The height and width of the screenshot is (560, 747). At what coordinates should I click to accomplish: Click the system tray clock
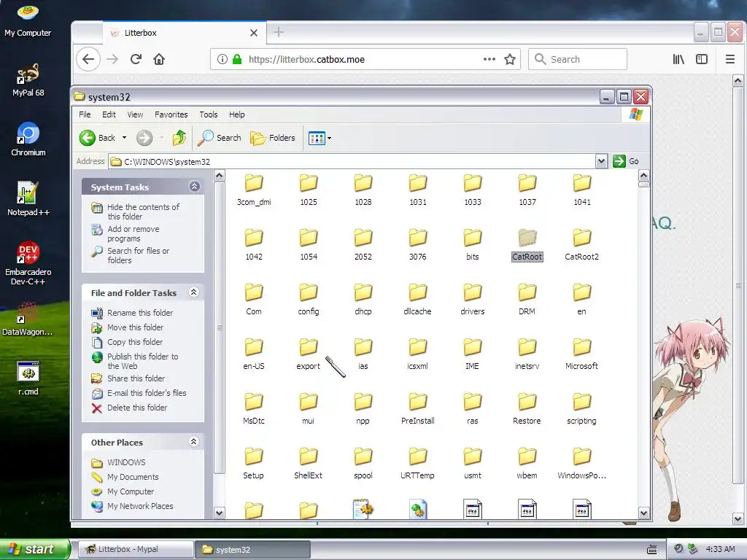pyautogui.click(x=720, y=549)
